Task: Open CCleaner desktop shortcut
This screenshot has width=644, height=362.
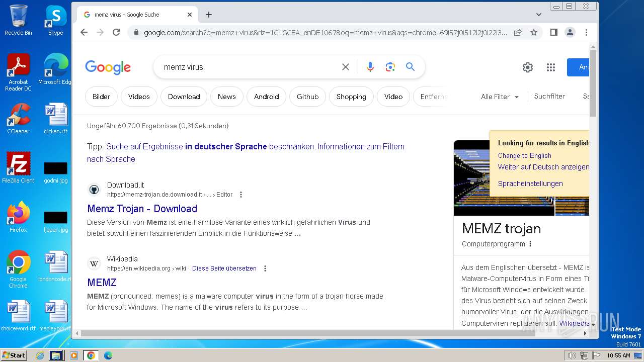Action: pyautogui.click(x=18, y=119)
